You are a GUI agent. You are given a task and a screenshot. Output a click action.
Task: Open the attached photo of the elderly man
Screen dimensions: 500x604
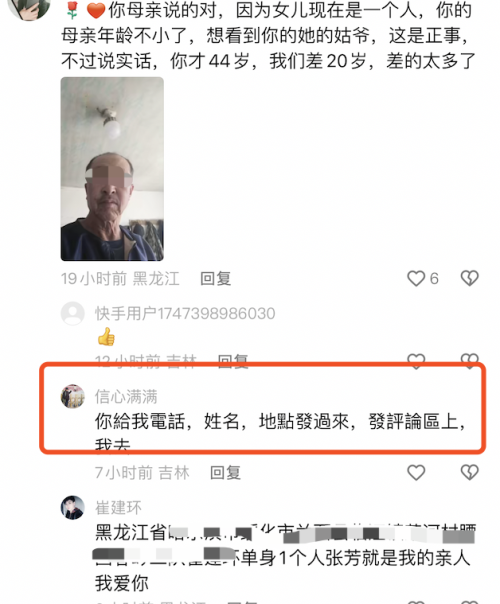(x=112, y=169)
